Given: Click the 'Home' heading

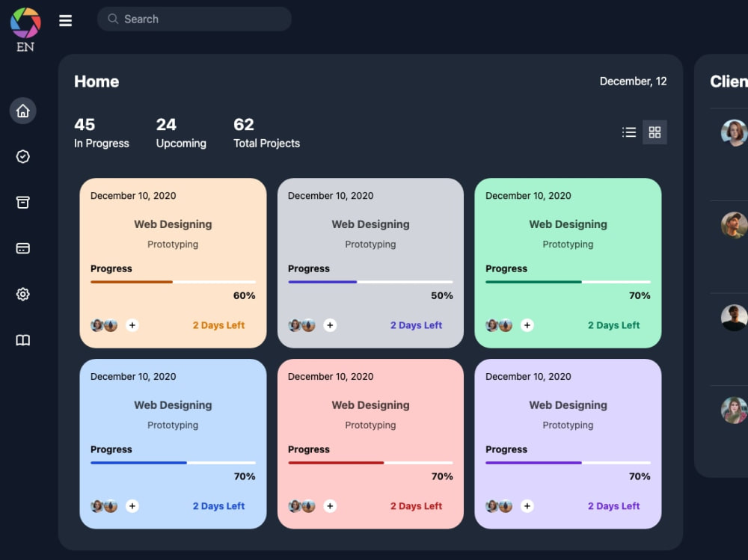Looking at the screenshot, I should pyautogui.click(x=96, y=81).
